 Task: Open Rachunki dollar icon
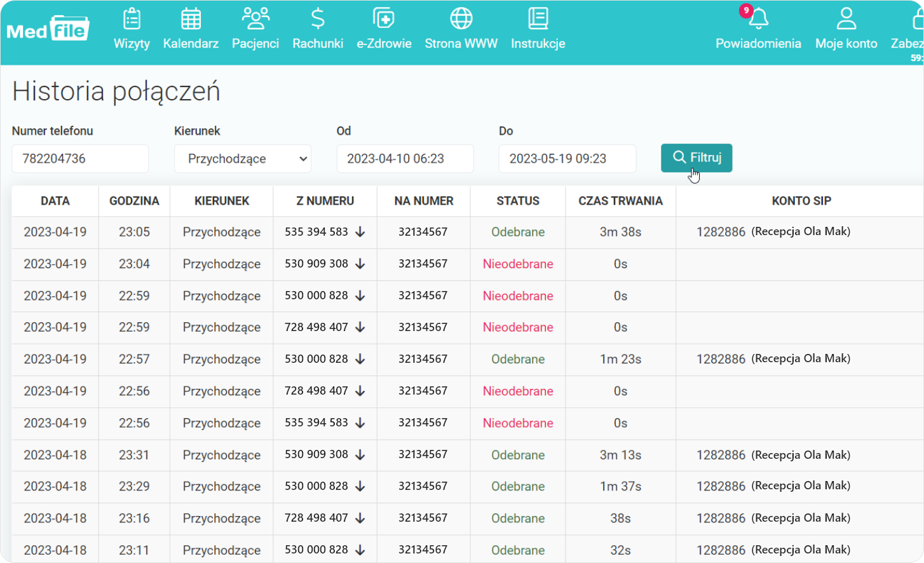click(x=318, y=19)
